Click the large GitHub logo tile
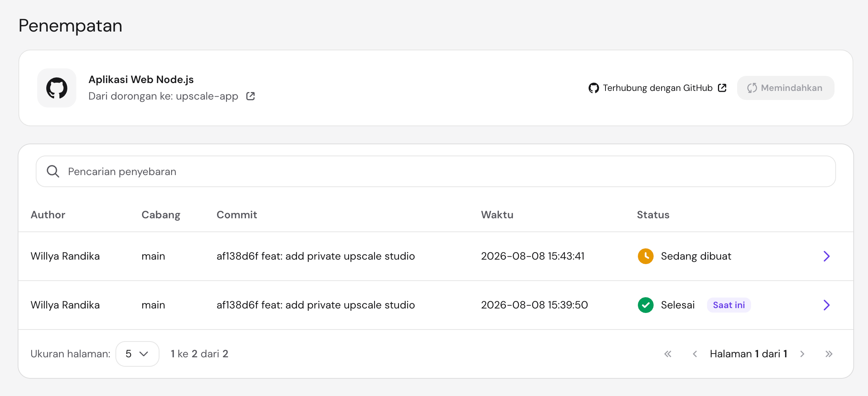Image resolution: width=868 pixels, height=396 pixels. pyautogui.click(x=57, y=88)
